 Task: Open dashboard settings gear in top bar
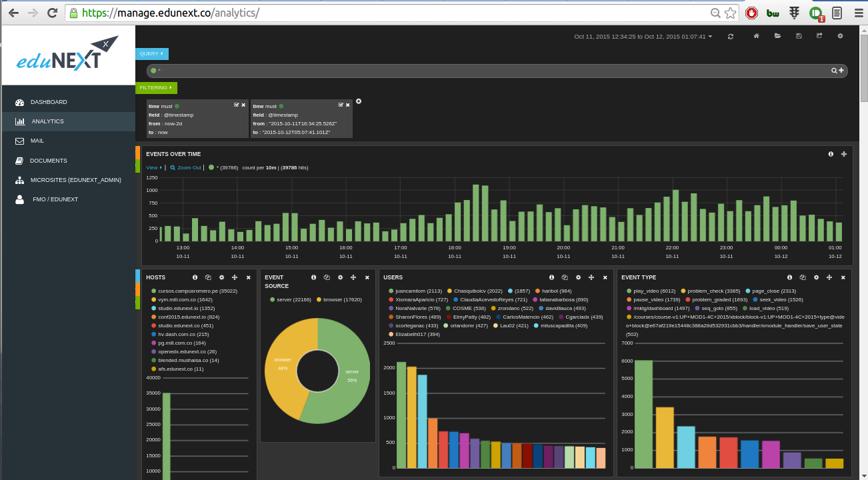(840, 36)
